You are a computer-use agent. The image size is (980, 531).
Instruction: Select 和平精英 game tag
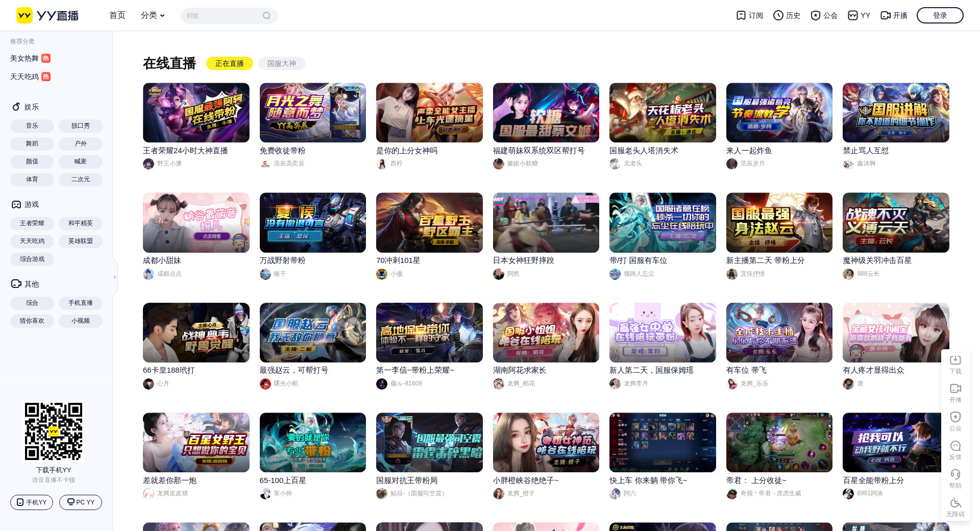point(81,223)
